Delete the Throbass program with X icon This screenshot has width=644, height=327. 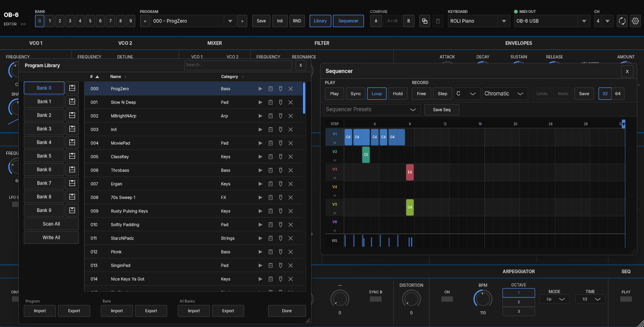pyautogui.click(x=290, y=170)
